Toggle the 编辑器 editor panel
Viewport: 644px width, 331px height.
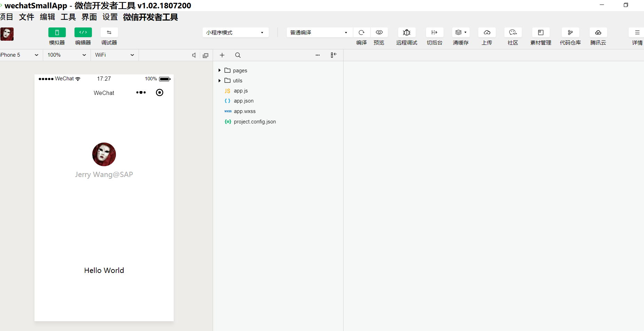coord(83,32)
